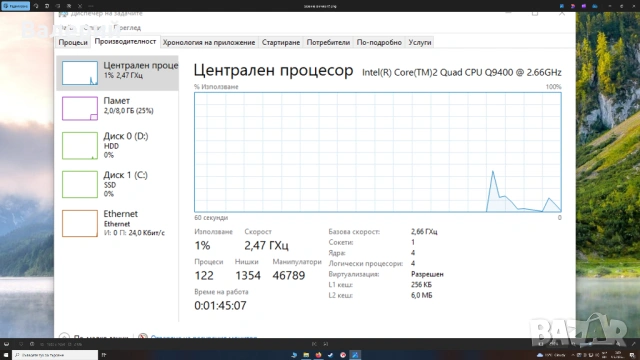Switch to the Процеси tab
640x360 pixels.
73,42
